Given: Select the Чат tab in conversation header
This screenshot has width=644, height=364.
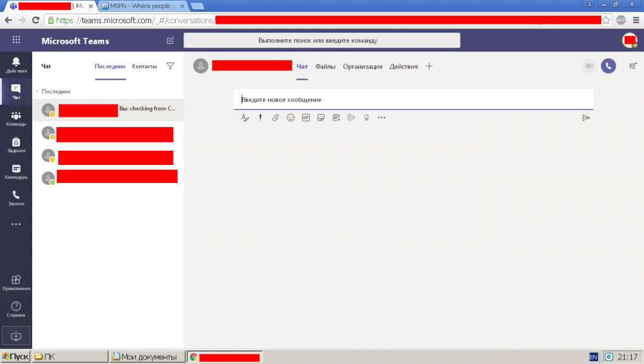Looking at the screenshot, I should 302,66.
